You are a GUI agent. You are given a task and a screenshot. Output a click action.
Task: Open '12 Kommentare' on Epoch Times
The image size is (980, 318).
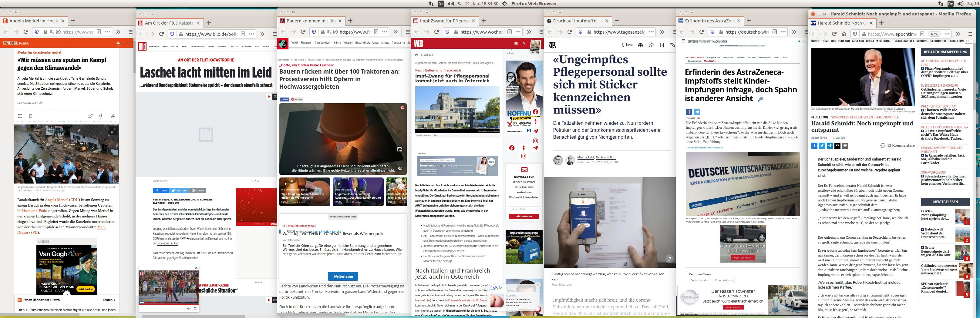click(897, 145)
